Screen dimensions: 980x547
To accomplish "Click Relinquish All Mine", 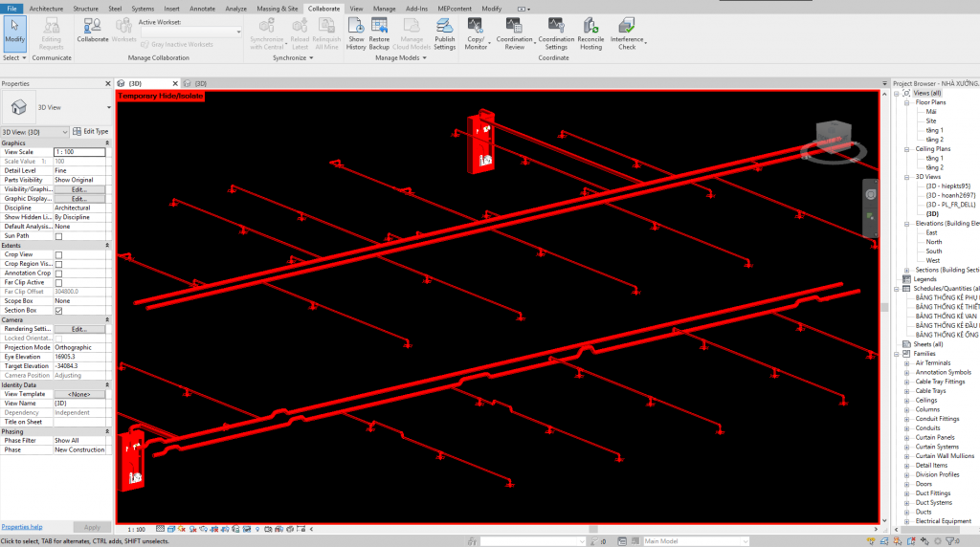I will 326,33.
